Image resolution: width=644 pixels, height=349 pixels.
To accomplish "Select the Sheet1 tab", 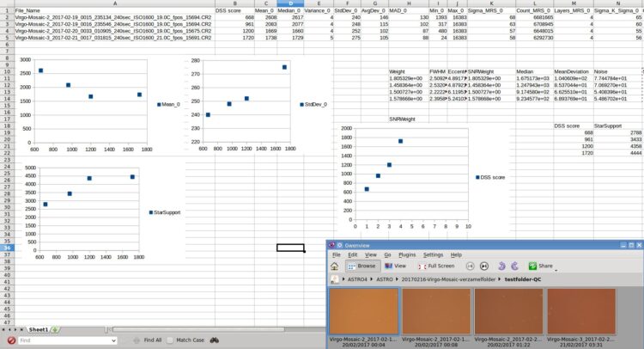I will point(38,330).
